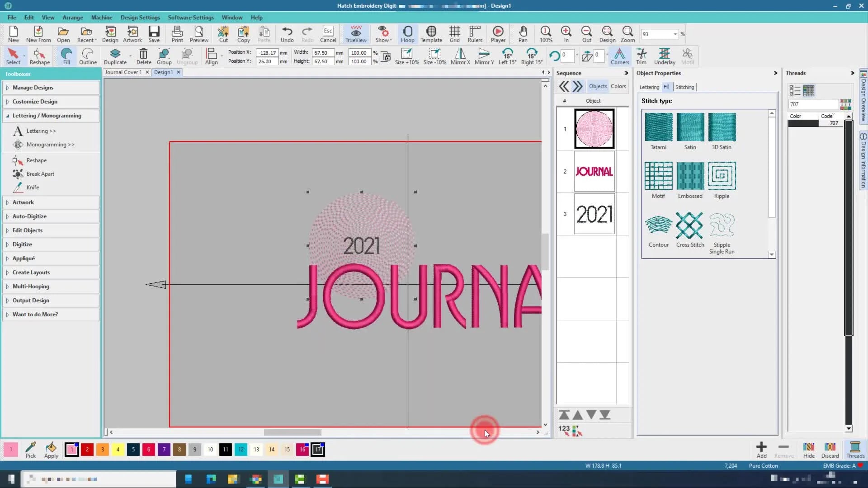868x488 pixels.
Task: Pick thread color swatch number 5
Action: [133, 450]
